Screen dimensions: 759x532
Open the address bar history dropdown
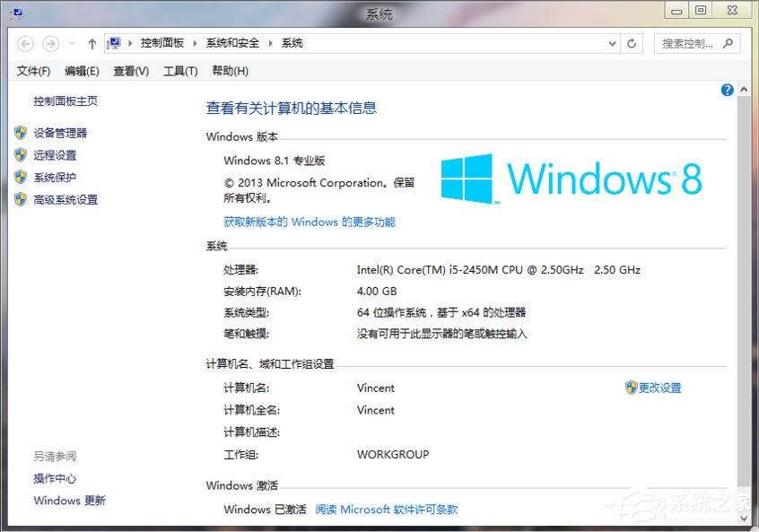point(612,42)
